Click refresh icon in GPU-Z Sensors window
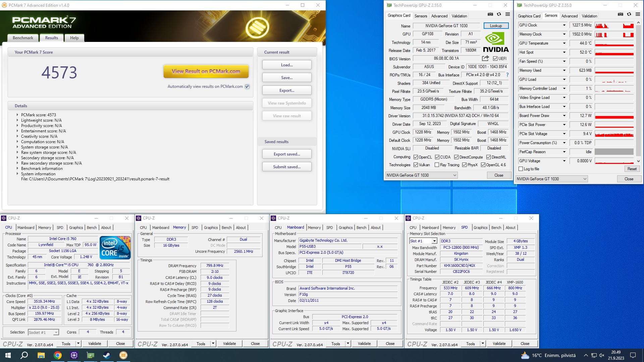Image resolution: width=644 pixels, height=362 pixels. pos(629,14)
